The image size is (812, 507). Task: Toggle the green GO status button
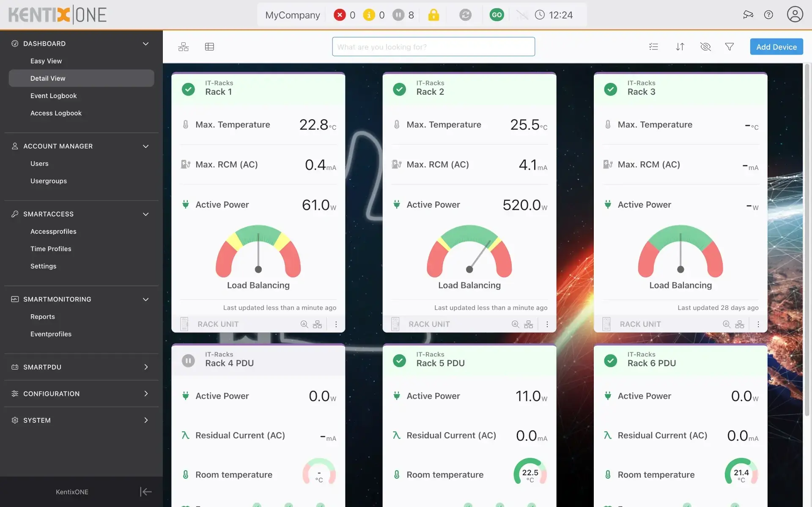(x=497, y=15)
